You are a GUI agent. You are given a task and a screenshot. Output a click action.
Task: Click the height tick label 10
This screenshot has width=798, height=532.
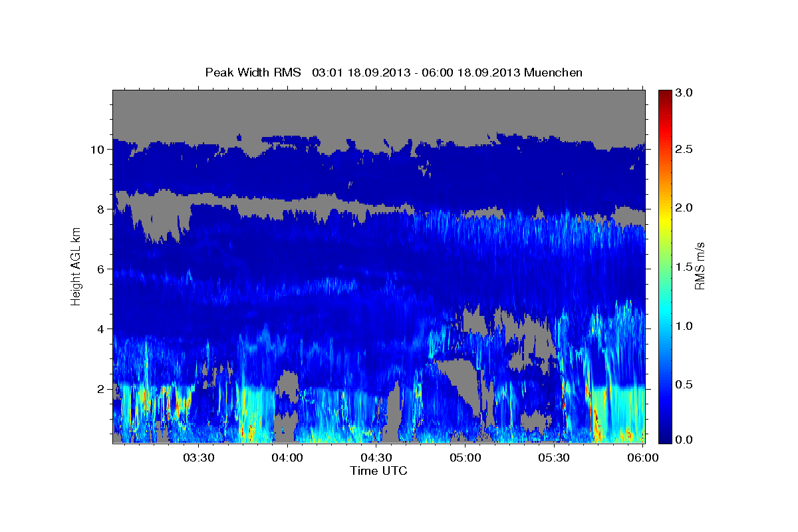[x=99, y=150]
